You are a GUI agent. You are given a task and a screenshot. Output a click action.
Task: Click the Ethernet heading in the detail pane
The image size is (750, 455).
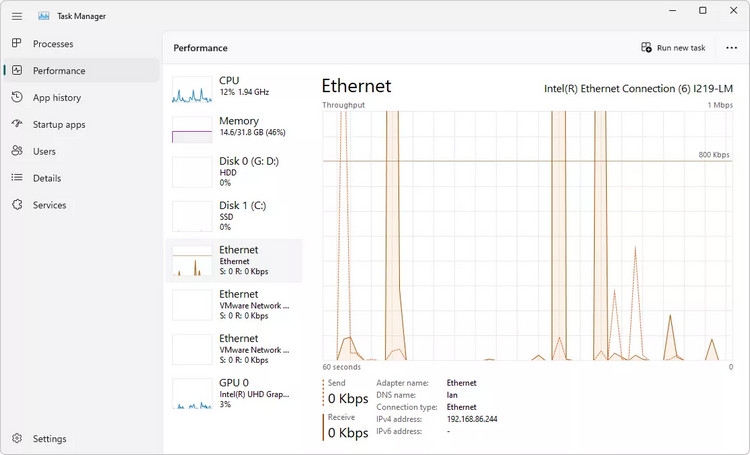click(356, 86)
